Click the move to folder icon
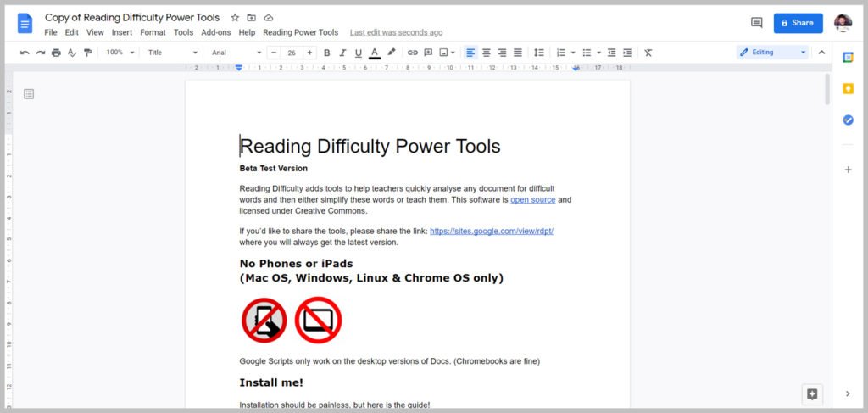The image size is (868, 413). (251, 18)
